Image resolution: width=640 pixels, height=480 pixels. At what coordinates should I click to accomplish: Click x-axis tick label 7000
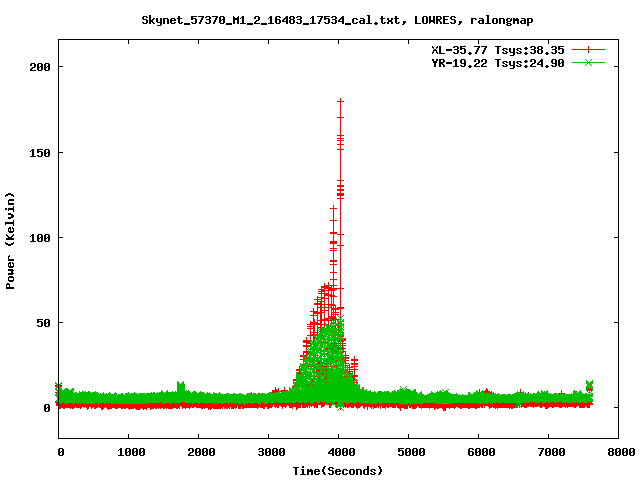click(x=551, y=452)
